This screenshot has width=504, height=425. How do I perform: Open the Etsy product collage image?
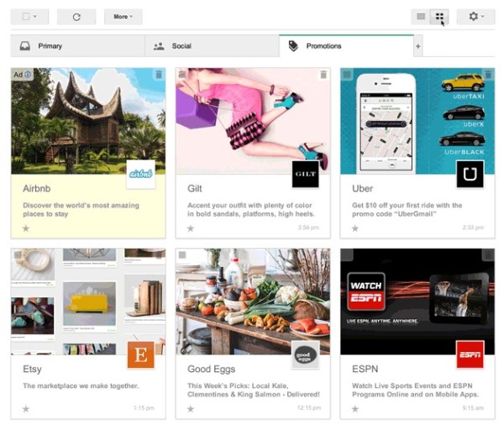coord(88,302)
